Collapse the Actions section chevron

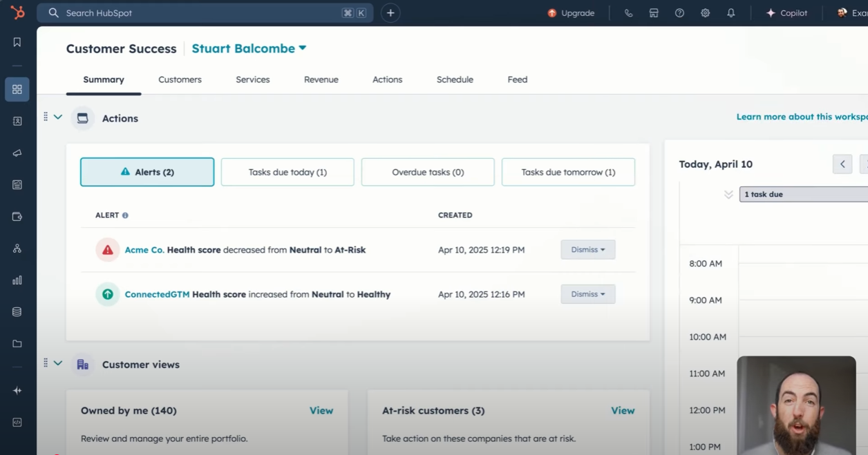(58, 117)
